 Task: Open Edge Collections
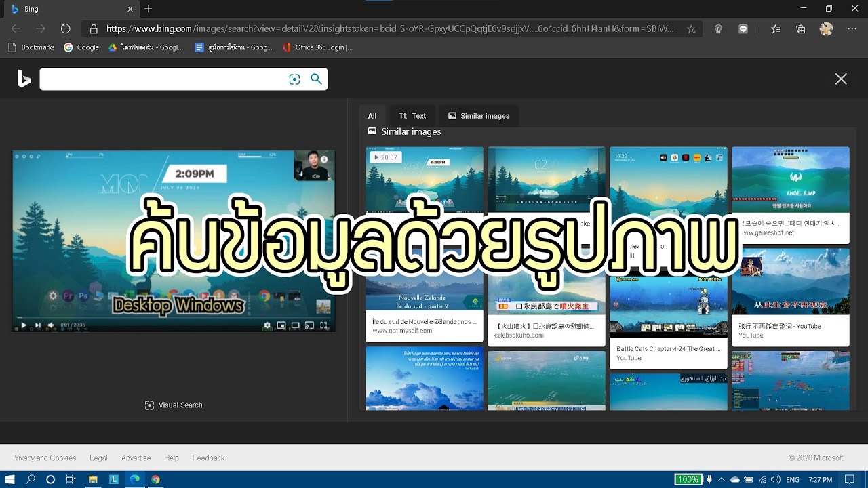(x=801, y=29)
